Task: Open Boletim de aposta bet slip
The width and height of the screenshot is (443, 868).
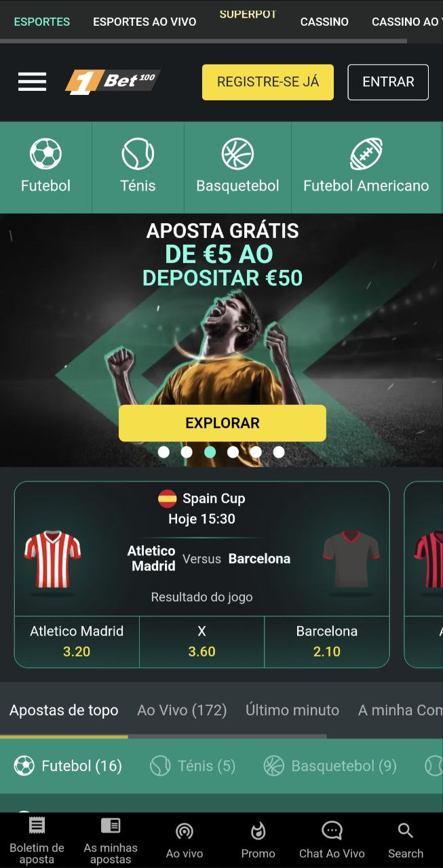Action: pyautogui.click(x=37, y=825)
